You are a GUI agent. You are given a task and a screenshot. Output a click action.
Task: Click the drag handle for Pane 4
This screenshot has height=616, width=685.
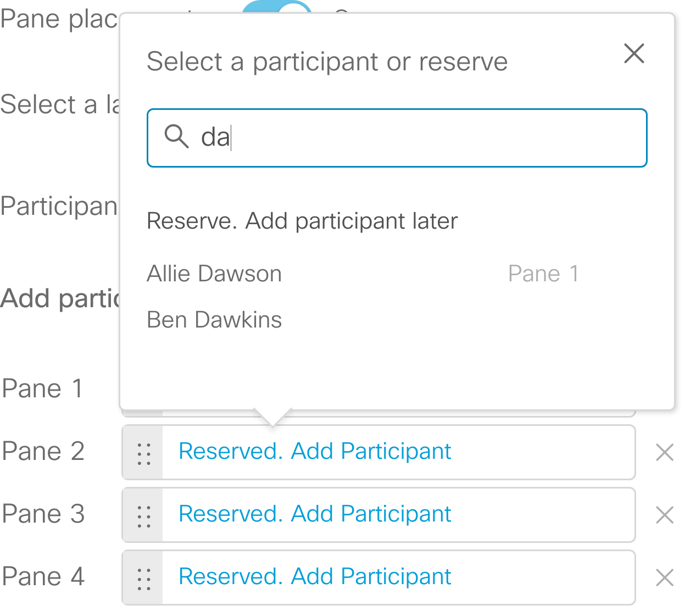pos(142,578)
